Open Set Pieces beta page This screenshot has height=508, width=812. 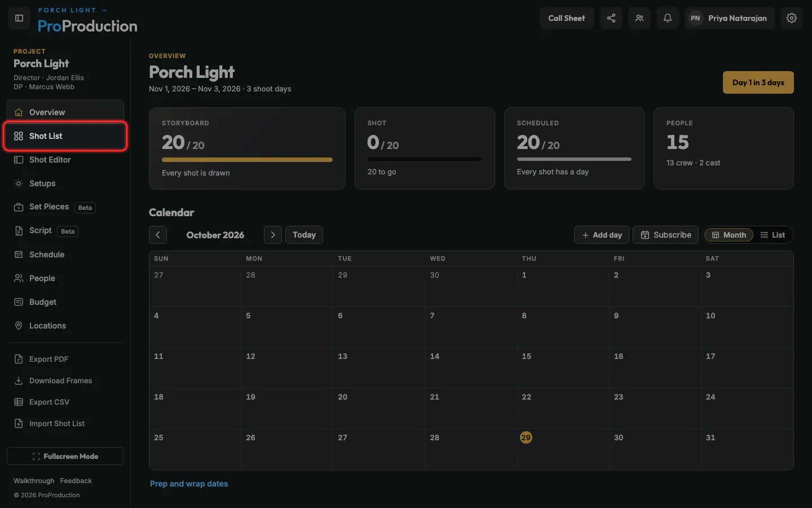(x=65, y=207)
